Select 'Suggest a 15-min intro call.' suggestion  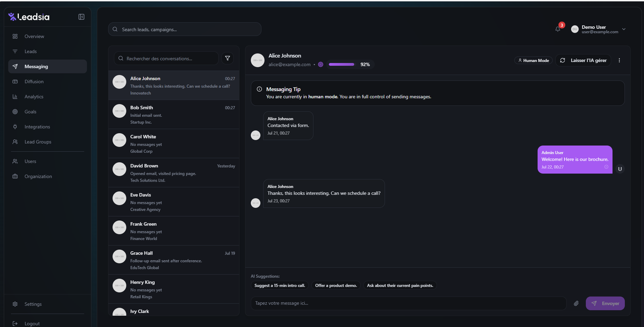[280, 286]
